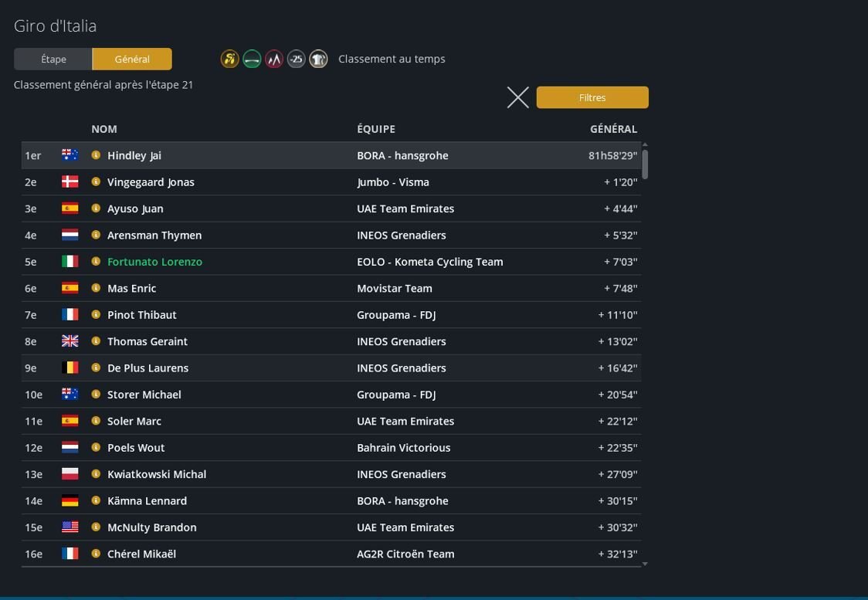The image size is (868, 600).
Task: Sort by the GÉNÉRAL column header
Action: pyautogui.click(x=613, y=129)
